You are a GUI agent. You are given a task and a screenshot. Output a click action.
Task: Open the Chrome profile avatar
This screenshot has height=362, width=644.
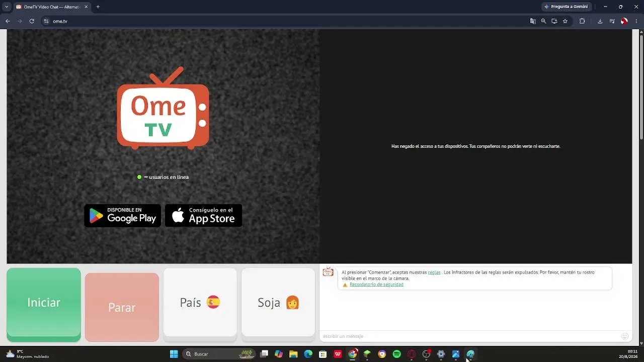(624, 21)
